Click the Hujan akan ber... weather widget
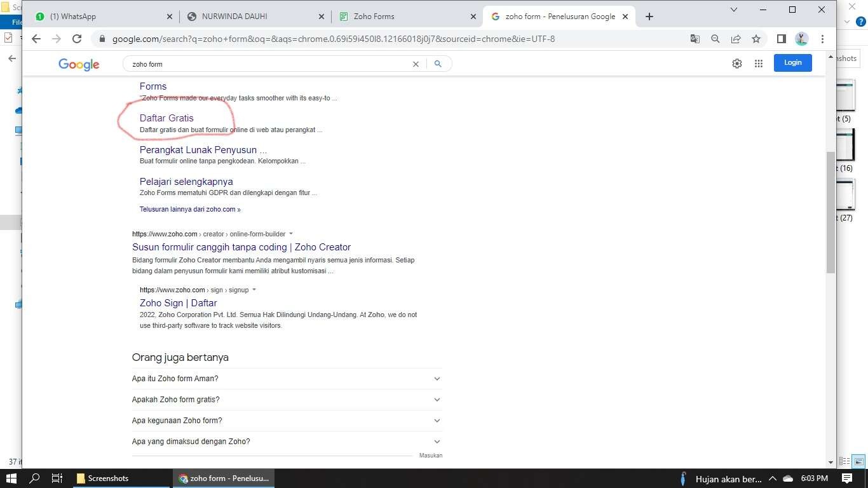The width and height of the screenshot is (868, 488). point(722,478)
